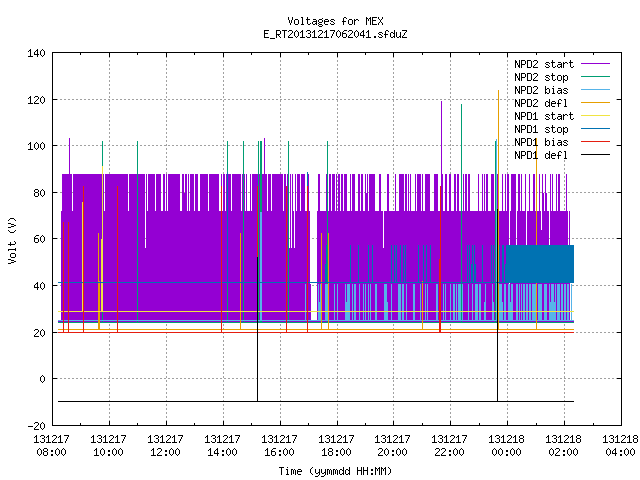Click the x-axis tick label 131217 08:00
The width and height of the screenshot is (640, 480).
coord(51,446)
